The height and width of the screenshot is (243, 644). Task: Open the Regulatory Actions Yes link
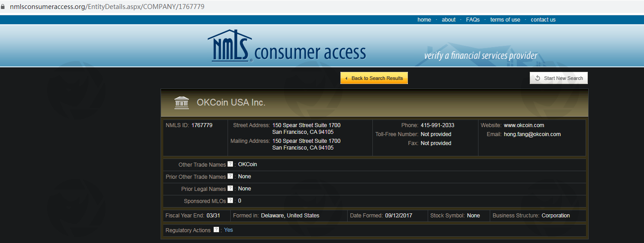(x=228, y=230)
